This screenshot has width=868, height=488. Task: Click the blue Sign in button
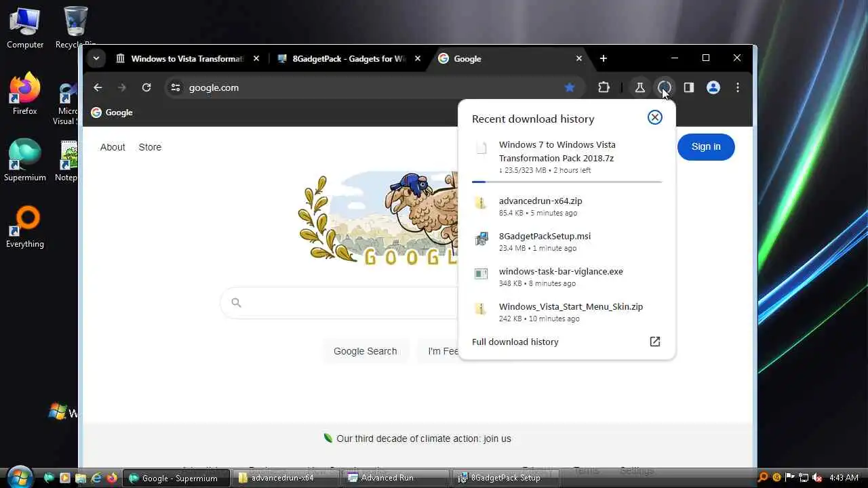(x=706, y=146)
